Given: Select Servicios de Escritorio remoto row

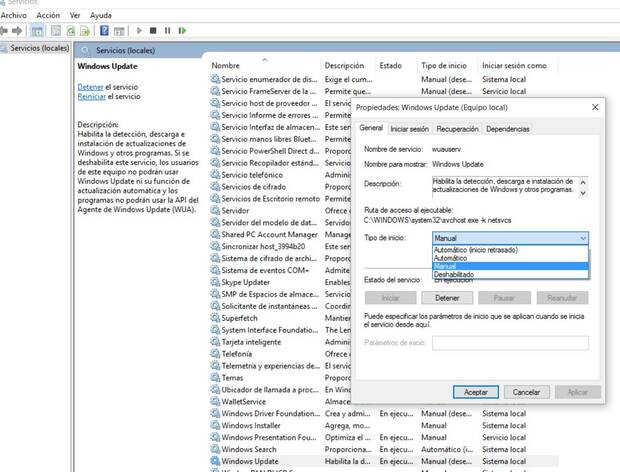Looking at the screenshot, I should 270,199.
